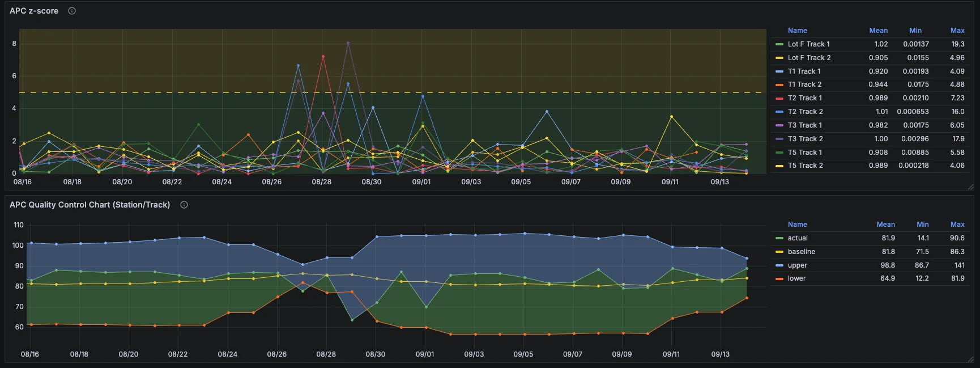Open color picker for T5 Track 1 swatch
Screen dimensions: 980x368
(x=779, y=153)
